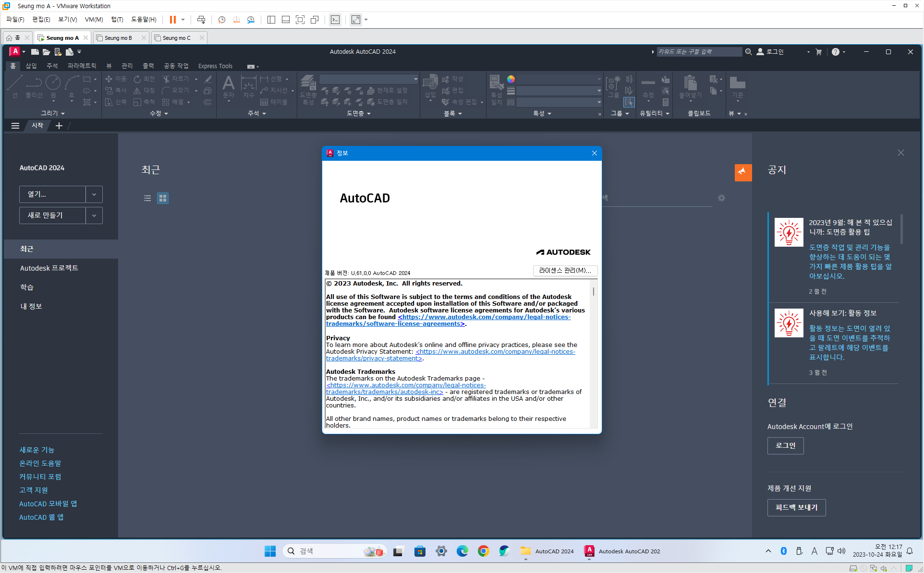This screenshot has height=573, width=924.
Task: Click the 라이센스 관리(M)... button
Action: [x=565, y=271]
